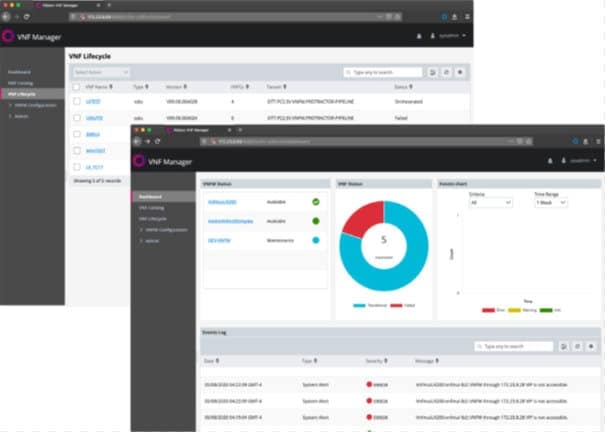Select Dashboard in the back window sidebar

point(19,72)
